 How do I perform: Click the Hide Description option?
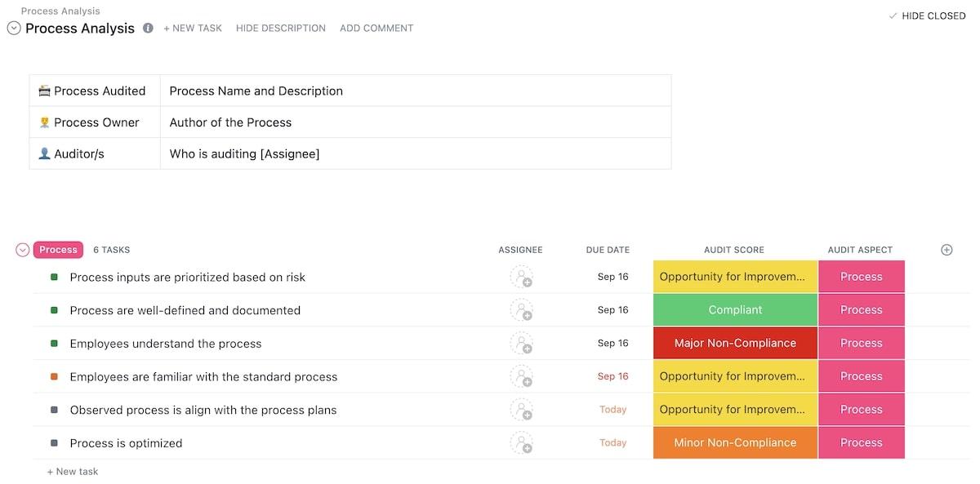(280, 29)
